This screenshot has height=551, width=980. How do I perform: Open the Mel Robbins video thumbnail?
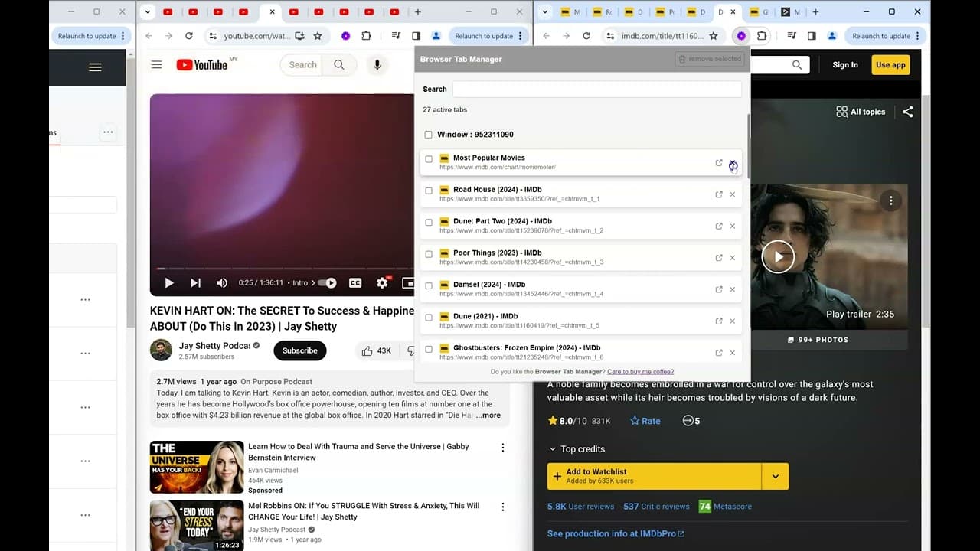(197, 526)
